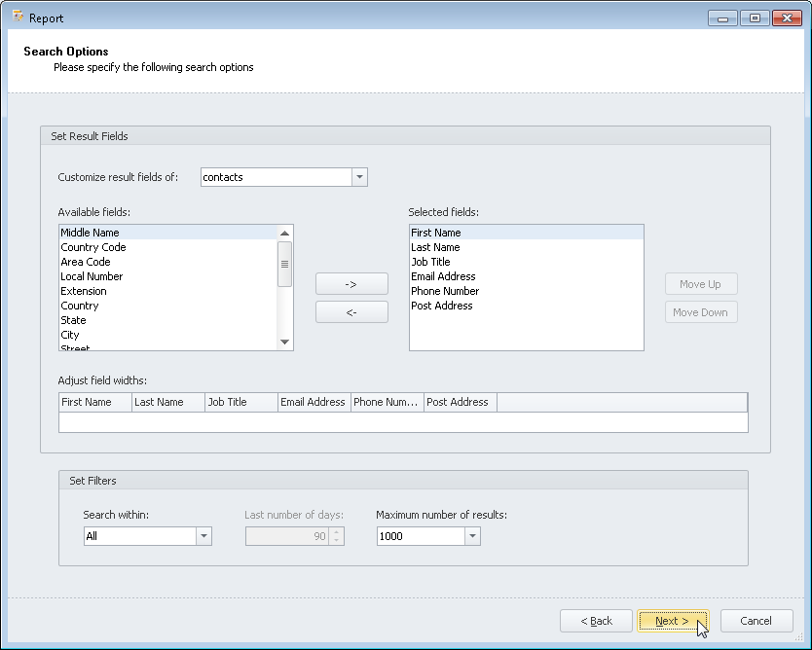Viewport: 812px width, 650px height.
Task: Click the Report window title icon
Action: click(x=17, y=17)
